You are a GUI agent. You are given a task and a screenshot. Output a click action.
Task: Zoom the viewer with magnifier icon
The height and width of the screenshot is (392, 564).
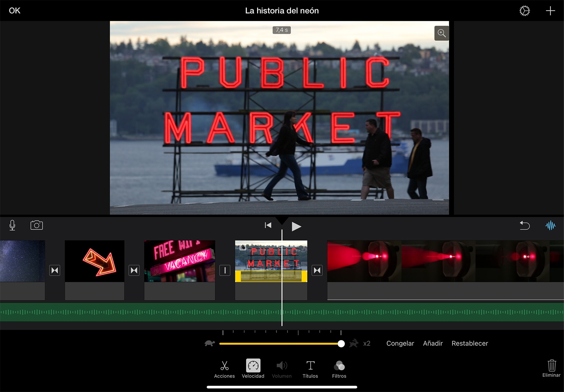[x=442, y=33]
